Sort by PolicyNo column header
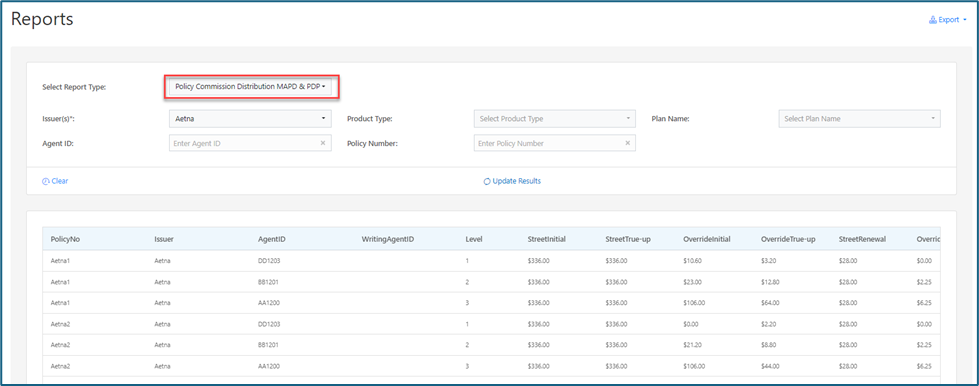The width and height of the screenshot is (979, 386). (66, 239)
